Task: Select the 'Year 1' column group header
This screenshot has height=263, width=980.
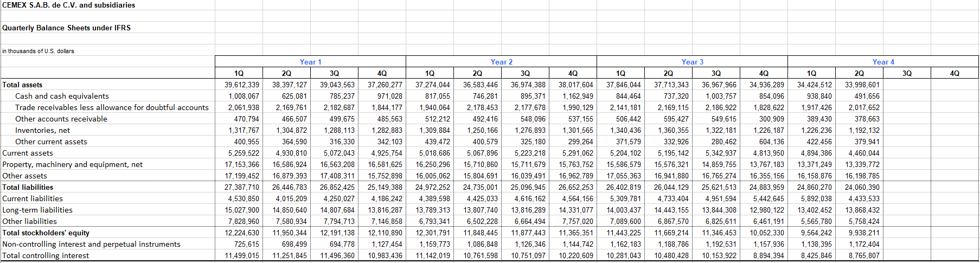Action: [311, 62]
